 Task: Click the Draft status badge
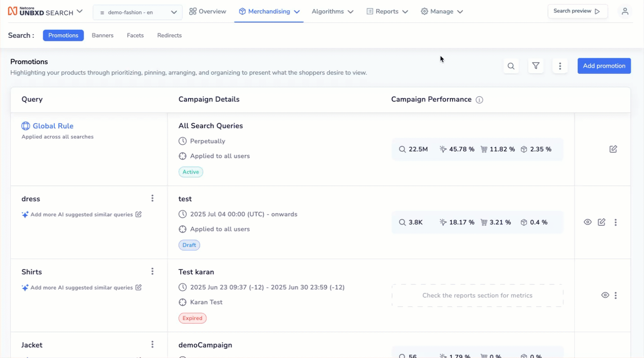point(189,245)
